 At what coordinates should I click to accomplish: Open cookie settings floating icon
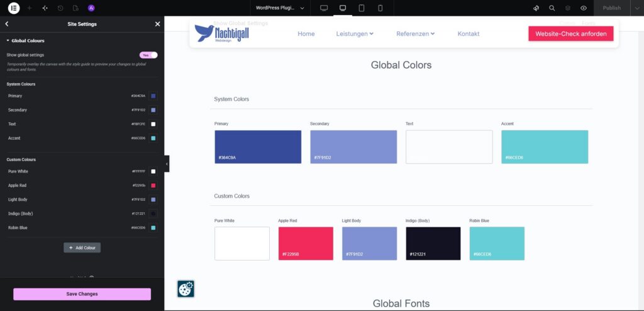(x=186, y=289)
